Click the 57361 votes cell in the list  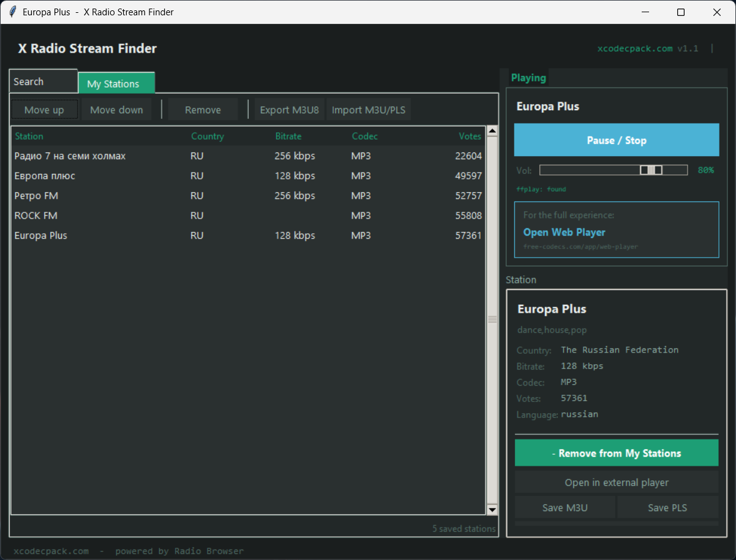point(468,236)
